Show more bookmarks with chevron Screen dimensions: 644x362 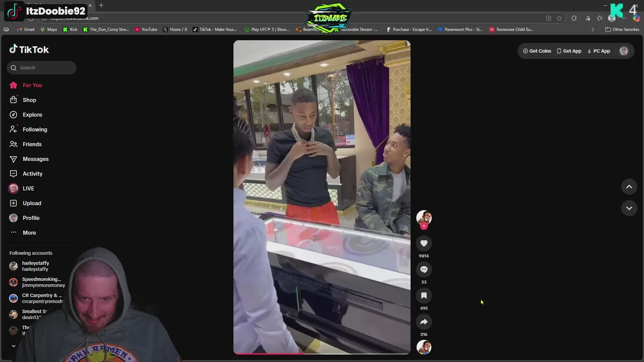(593, 30)
